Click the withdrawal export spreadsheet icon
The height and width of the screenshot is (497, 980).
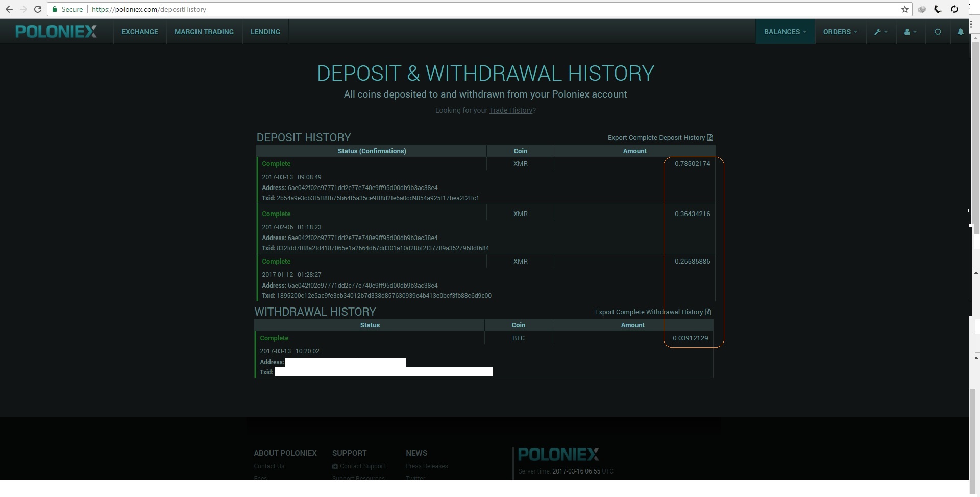click(708, 312)
